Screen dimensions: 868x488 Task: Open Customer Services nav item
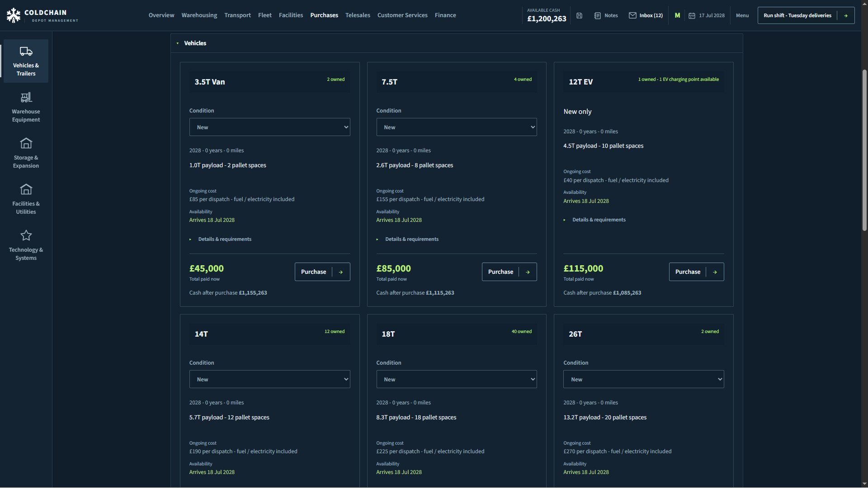[402, 15]
